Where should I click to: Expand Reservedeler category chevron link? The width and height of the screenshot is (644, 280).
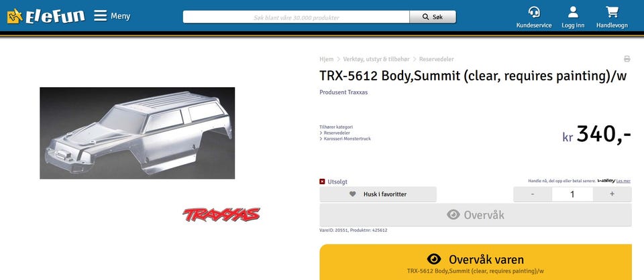(x=335, y=133)
